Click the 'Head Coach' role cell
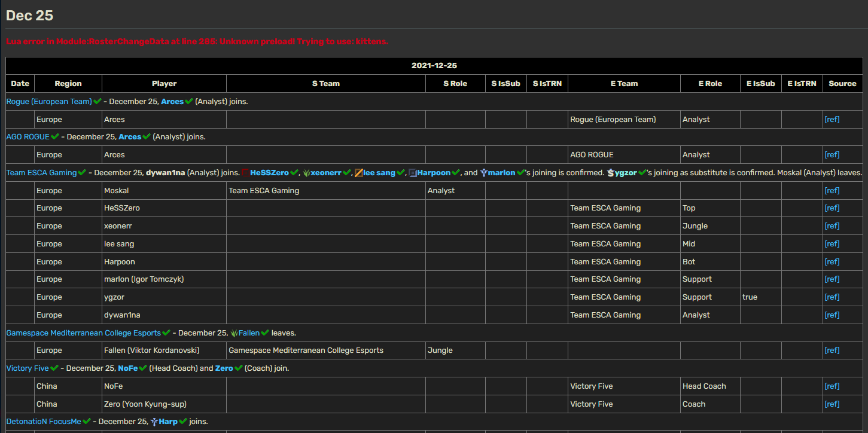Image resolution: width=868 pixels, height=433 pixels. click(x=710, y=386)
